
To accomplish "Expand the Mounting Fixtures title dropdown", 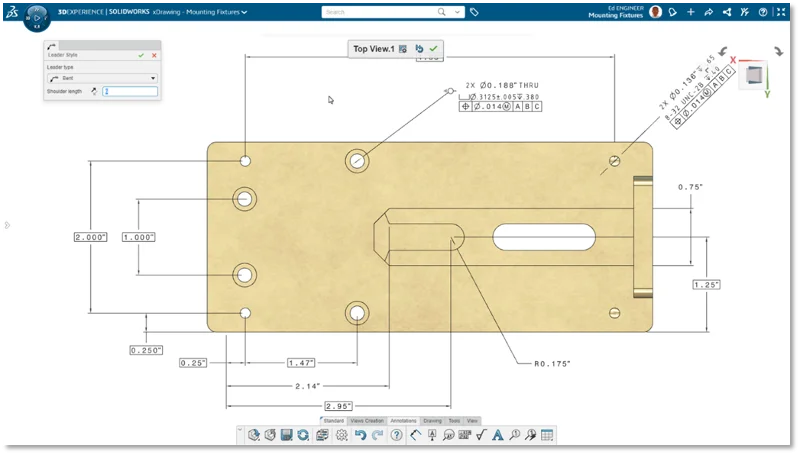I will 245,12.
